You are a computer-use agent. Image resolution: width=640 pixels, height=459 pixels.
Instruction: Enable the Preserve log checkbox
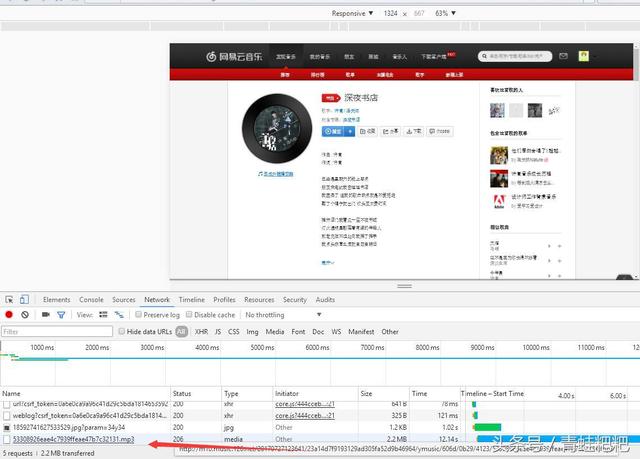pyautogui.click(x=136, y=315)
